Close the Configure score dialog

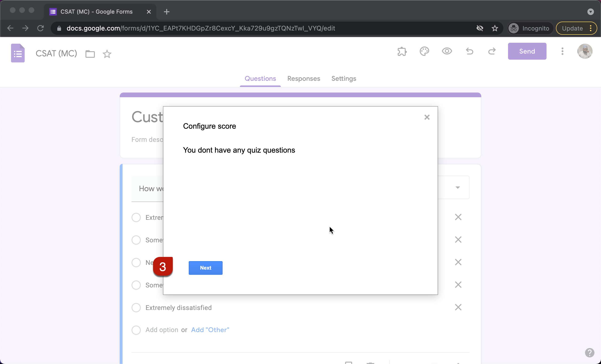click(x=427, y=117)
